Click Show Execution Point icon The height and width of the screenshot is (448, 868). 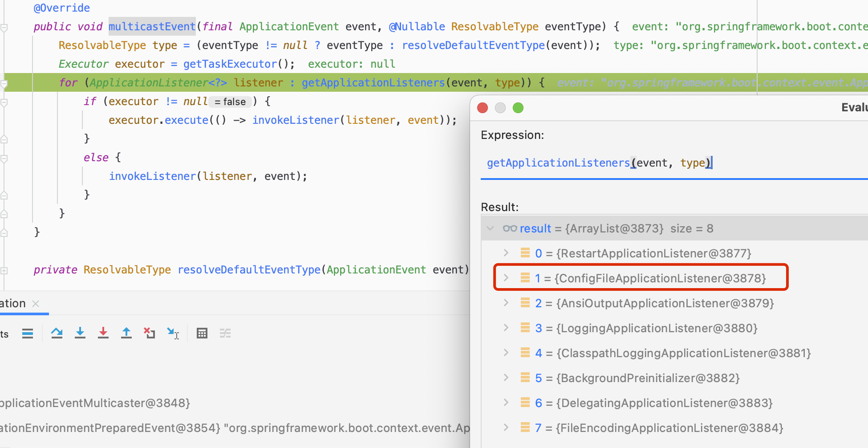click(28, 333)
